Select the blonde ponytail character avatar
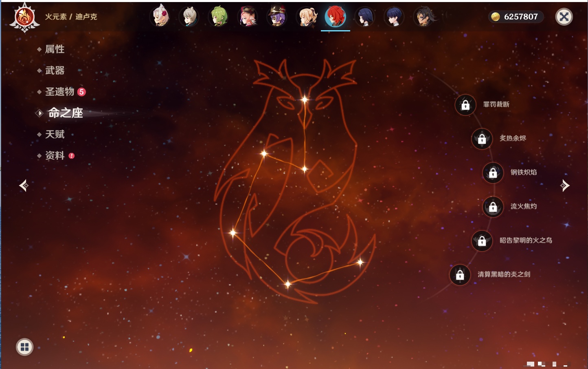Image resolution: width=588 pixels, height=369 pixels. coord(307,17)
